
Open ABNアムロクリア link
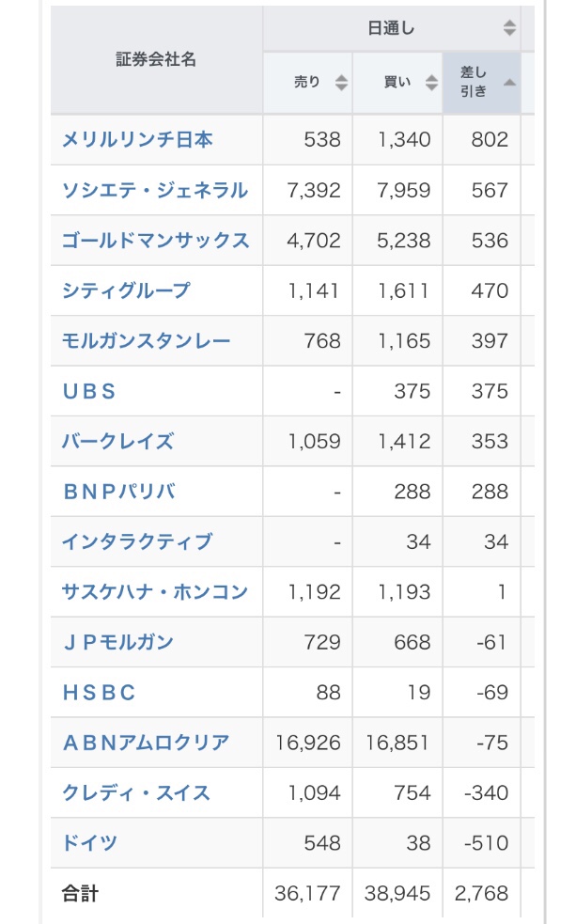coord(146,743)
